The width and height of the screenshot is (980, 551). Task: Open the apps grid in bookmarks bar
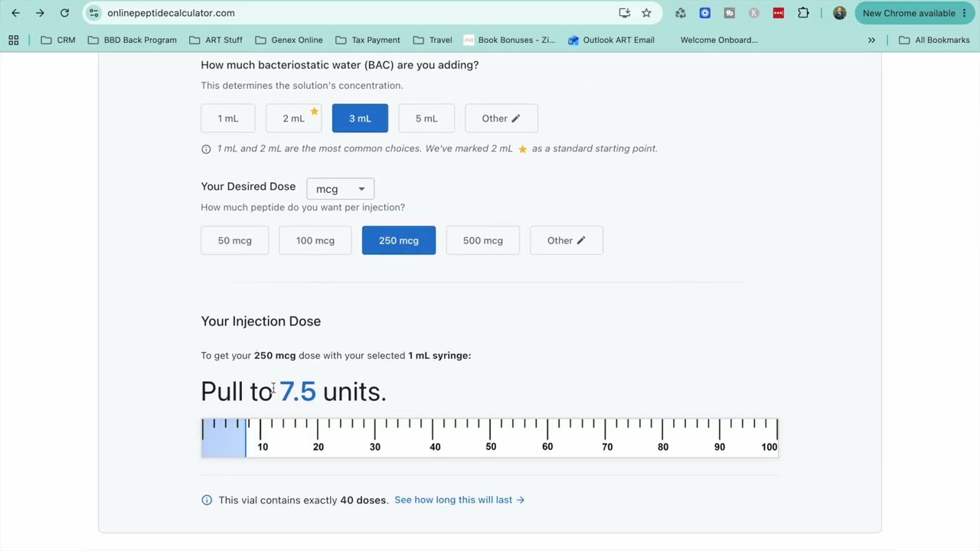coord(14,40)
